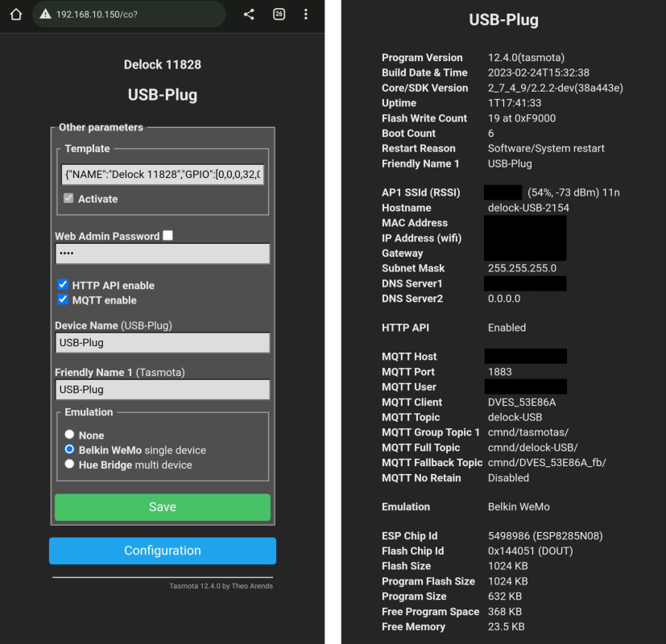Toggle the template Activate checkbox
Screen dimensions: 666x644
[68, 199]
